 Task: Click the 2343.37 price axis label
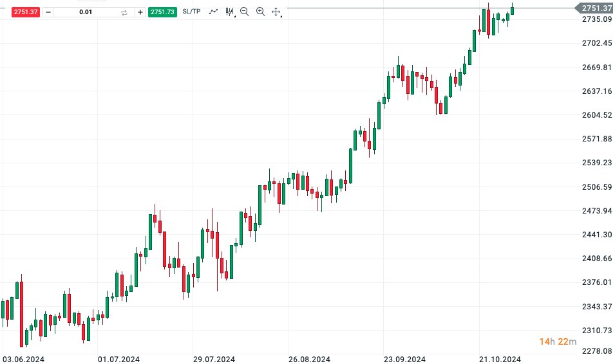[x=597, y=307]
